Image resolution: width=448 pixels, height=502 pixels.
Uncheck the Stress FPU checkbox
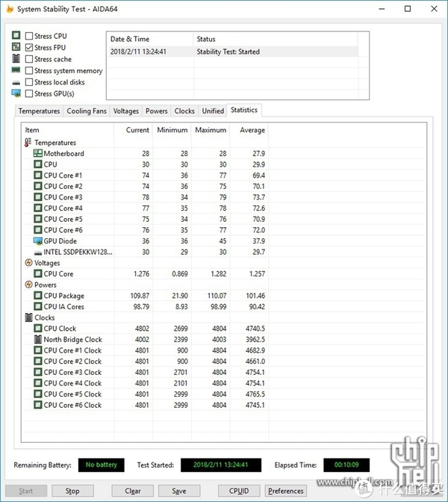[x=29, y=47]
